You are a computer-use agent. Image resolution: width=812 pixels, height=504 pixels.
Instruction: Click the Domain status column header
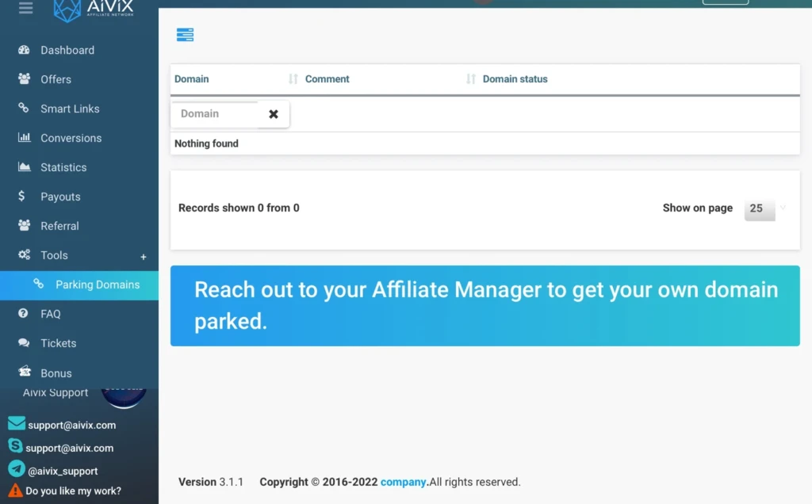pyautogui.click(x=515, y=79)
